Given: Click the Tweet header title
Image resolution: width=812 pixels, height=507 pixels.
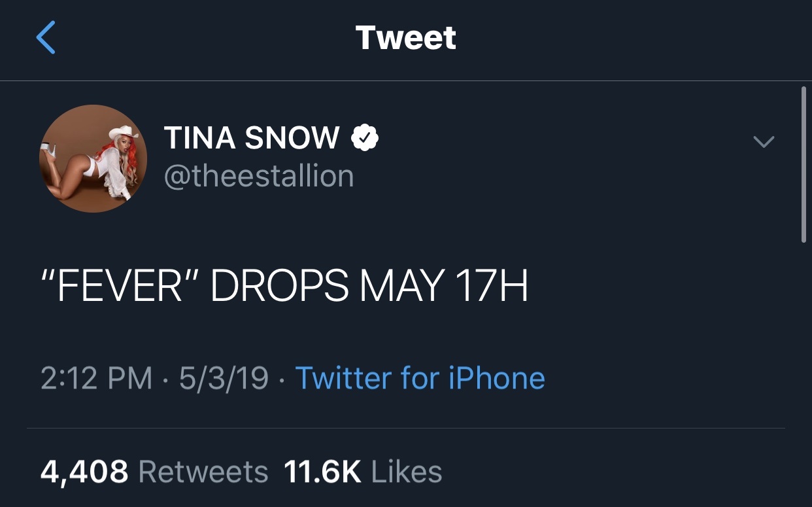Looking at the screenshot, I should [405, 37].
